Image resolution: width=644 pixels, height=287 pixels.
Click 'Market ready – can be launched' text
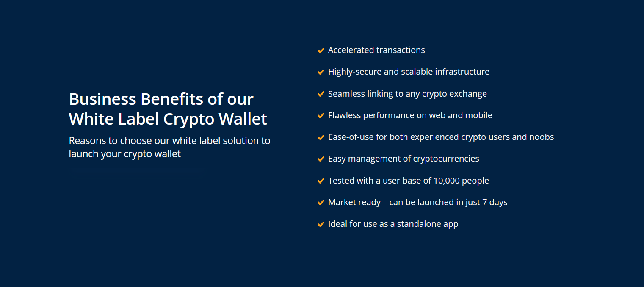(x=417, y=202)
